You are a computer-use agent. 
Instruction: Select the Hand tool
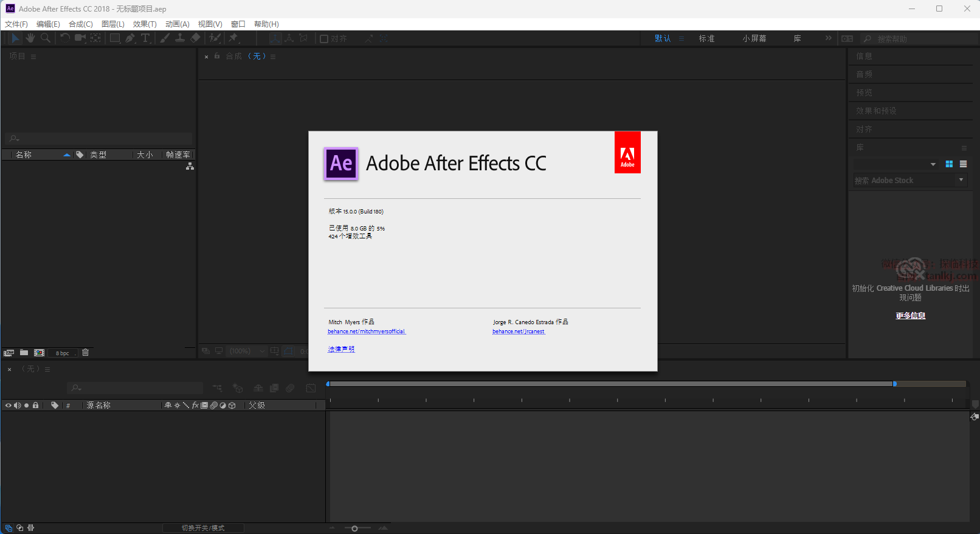click(x=30, y=38)
